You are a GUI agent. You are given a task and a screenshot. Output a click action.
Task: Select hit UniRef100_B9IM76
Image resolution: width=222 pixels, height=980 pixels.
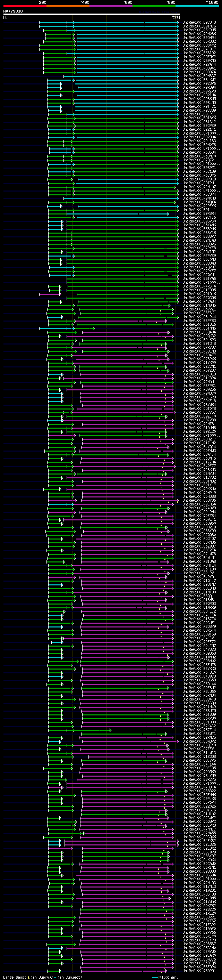click(x=199, y=26)
